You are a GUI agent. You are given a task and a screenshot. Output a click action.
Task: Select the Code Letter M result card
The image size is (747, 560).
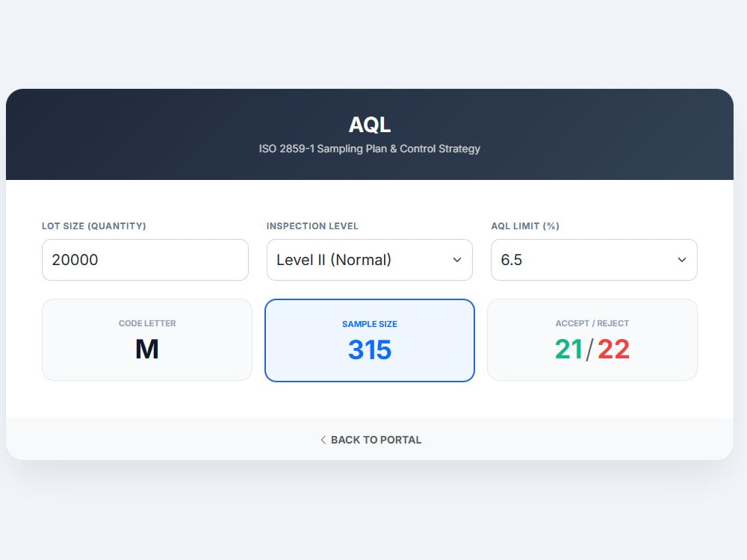(x=146, y=340)
